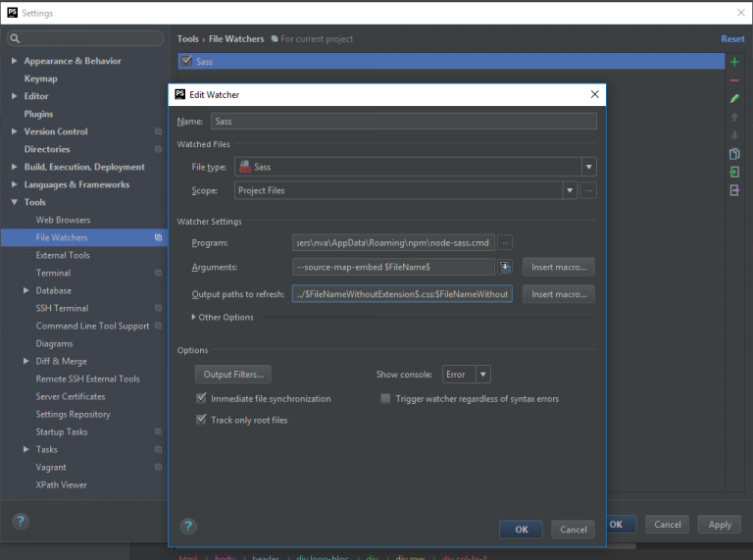The width and height of the screenshot is (753, 560).
Task: Click OK in Edit Watcher dialog
Action: click(521, 530)
